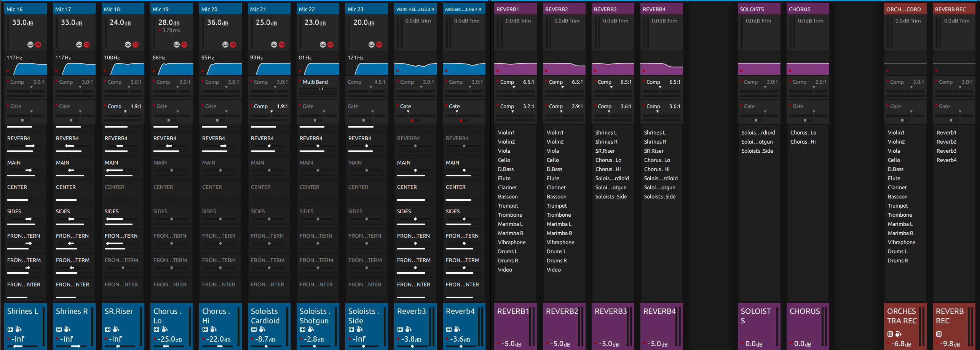This screenshot has height=350, width=980.
Task: Click the grid icon on Soloists Cardioid strip
Action: point(254,329)
